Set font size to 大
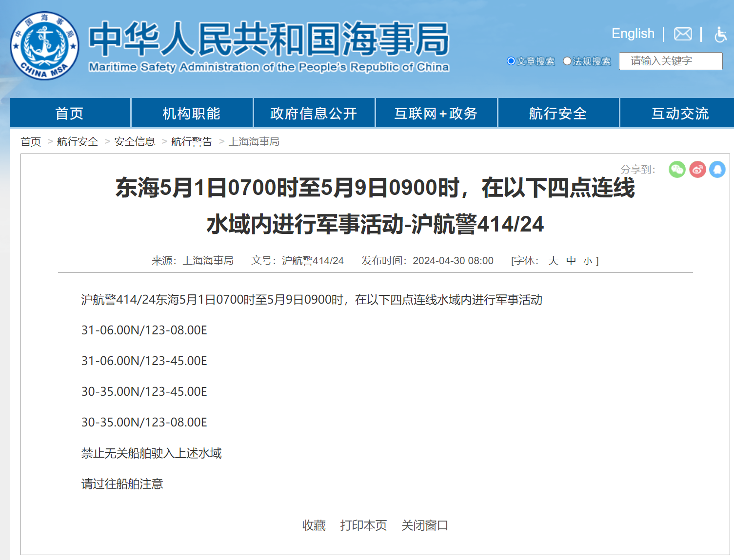 [553, 261]
